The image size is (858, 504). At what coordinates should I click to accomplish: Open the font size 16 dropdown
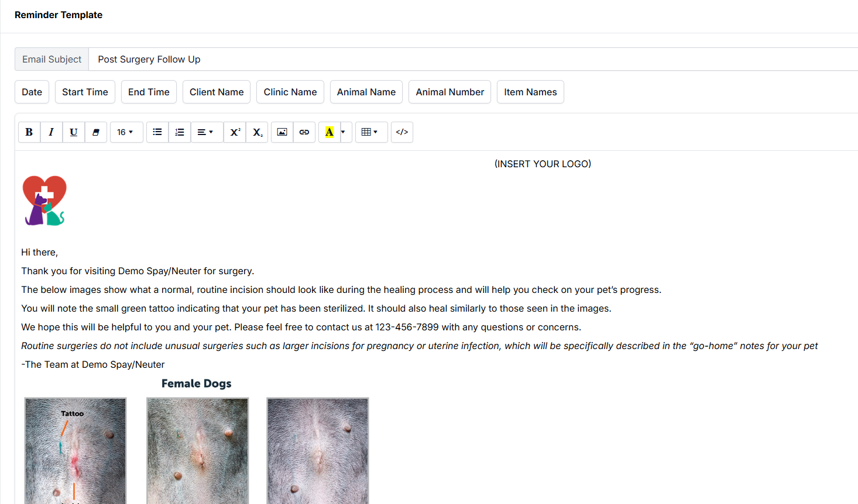point(126,132)
